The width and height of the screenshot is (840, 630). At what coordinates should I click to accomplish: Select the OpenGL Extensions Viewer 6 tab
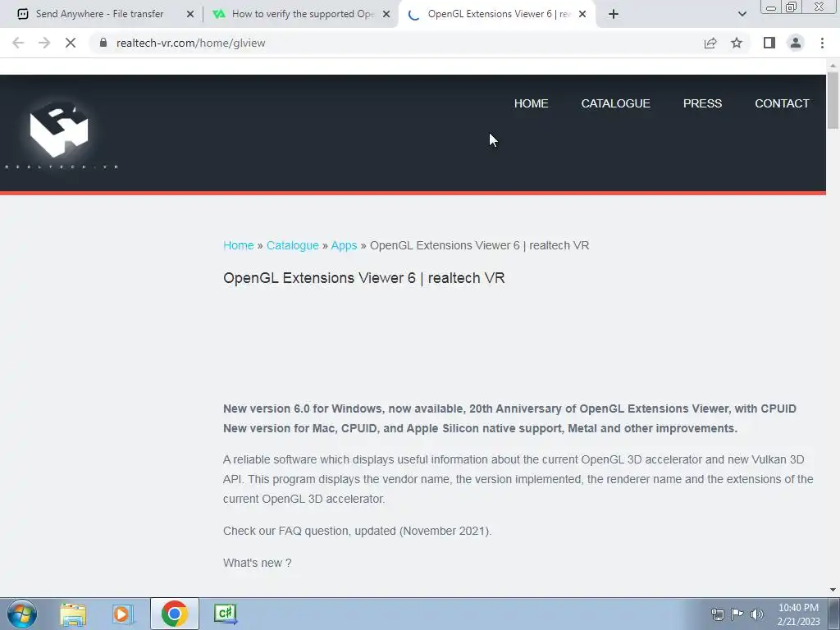tap(498, 14)
